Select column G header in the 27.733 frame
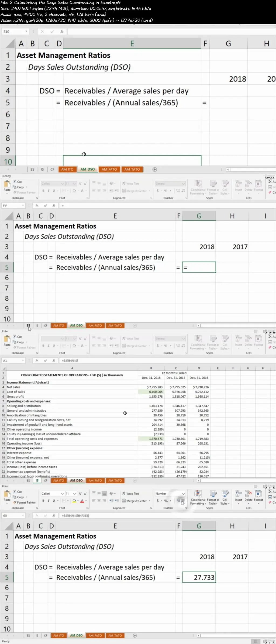276x644 pixels. pos(199,526)
